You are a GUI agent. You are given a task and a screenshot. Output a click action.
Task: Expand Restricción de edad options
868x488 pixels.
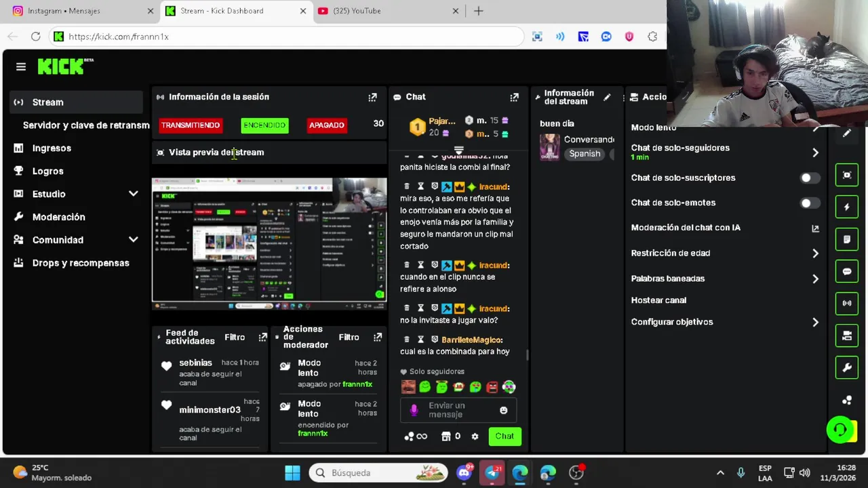pyautogui.click(x=815, y=253)
